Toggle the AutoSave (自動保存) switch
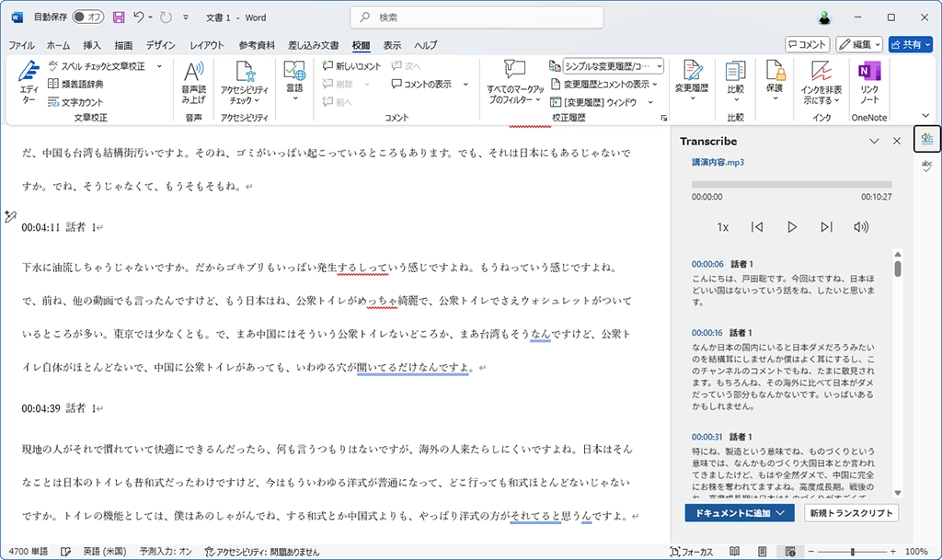Screen dimensions: 942x560 (x=88, y=17)
